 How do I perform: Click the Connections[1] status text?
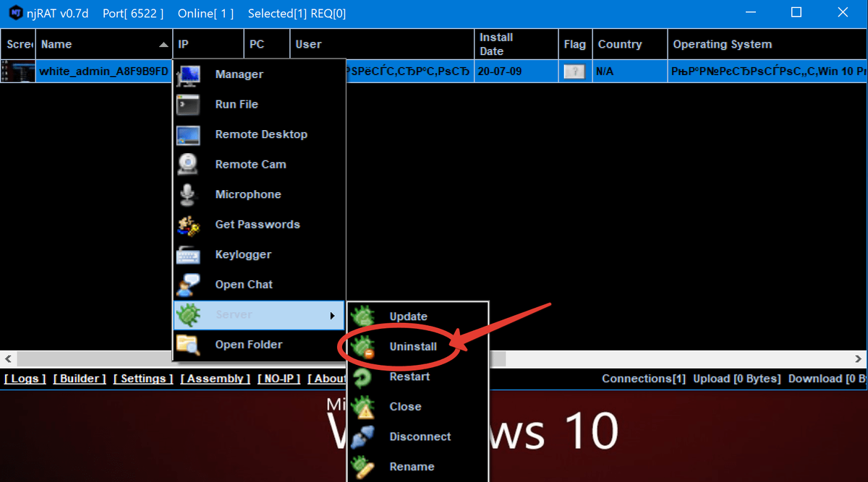[644, 379]
